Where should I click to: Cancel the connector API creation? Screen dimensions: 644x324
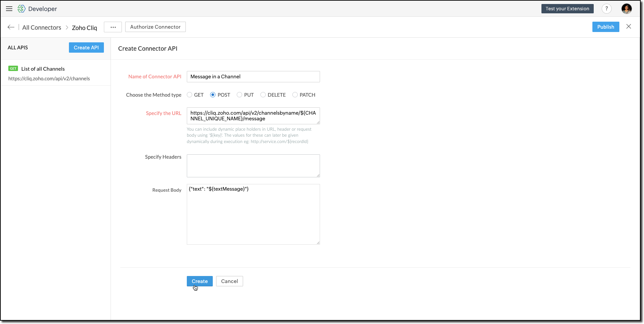pos(229,281)
